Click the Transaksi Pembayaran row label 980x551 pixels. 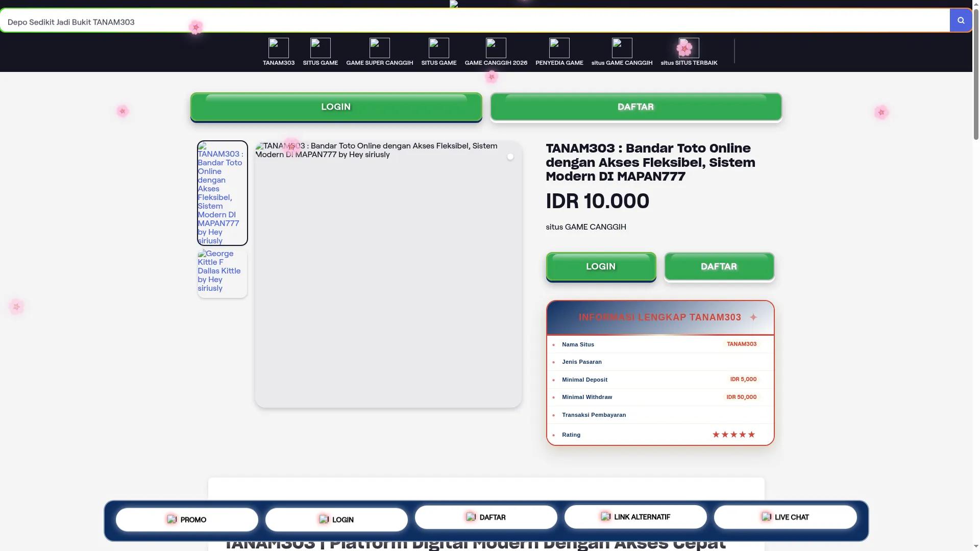[594, 415]
